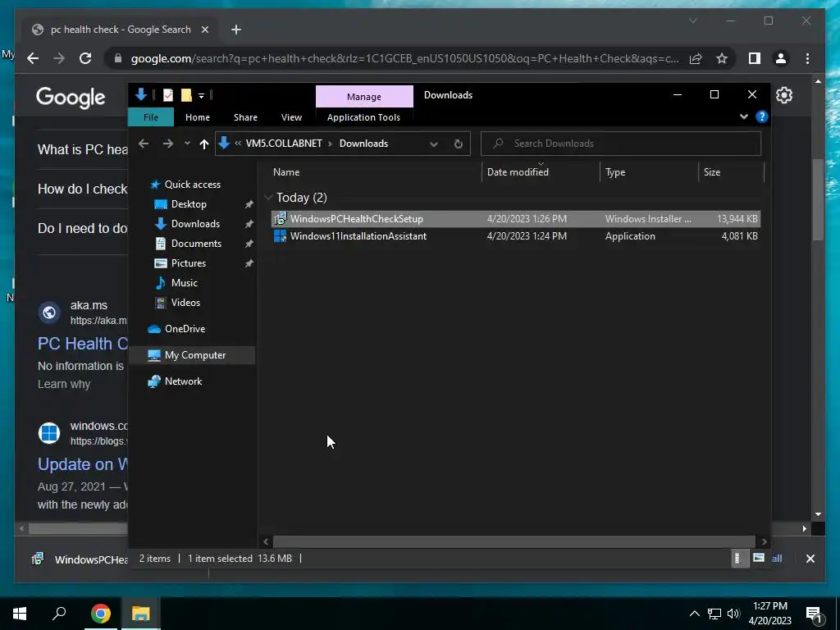
Task: Go up one folder level
Action: coord(203,144)
